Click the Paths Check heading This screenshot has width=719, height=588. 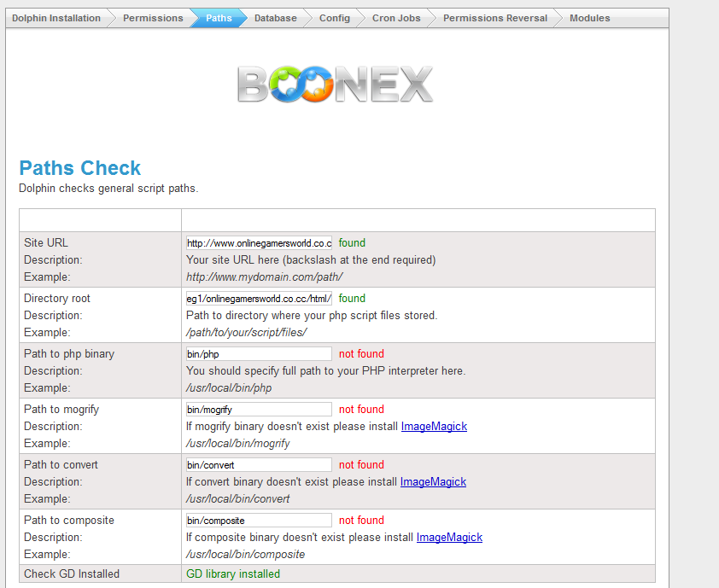[80, 168]
